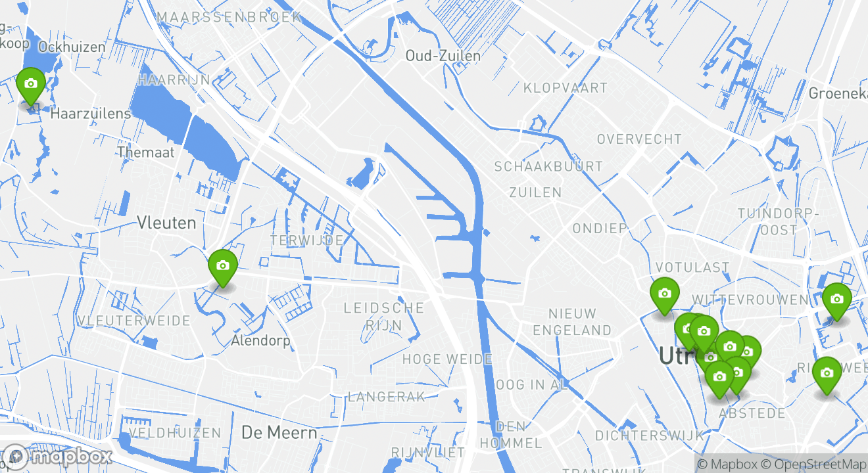Click the Oud-Zuilen place label
The height and width of the screenshot is (473, 868).
click(443, 56)
